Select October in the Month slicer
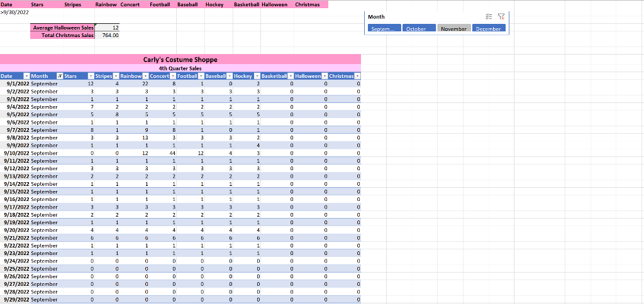 pos(419,29)
